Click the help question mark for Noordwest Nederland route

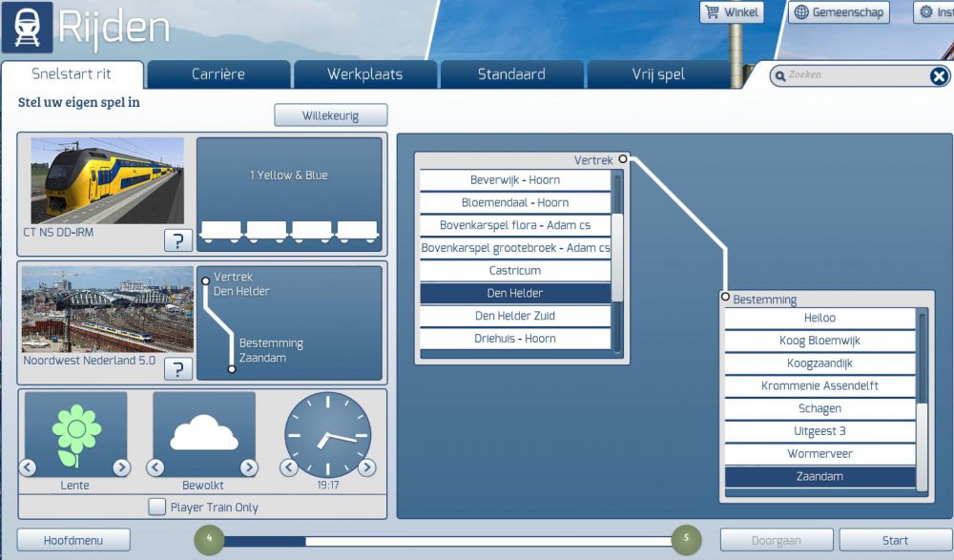(177, 368)
